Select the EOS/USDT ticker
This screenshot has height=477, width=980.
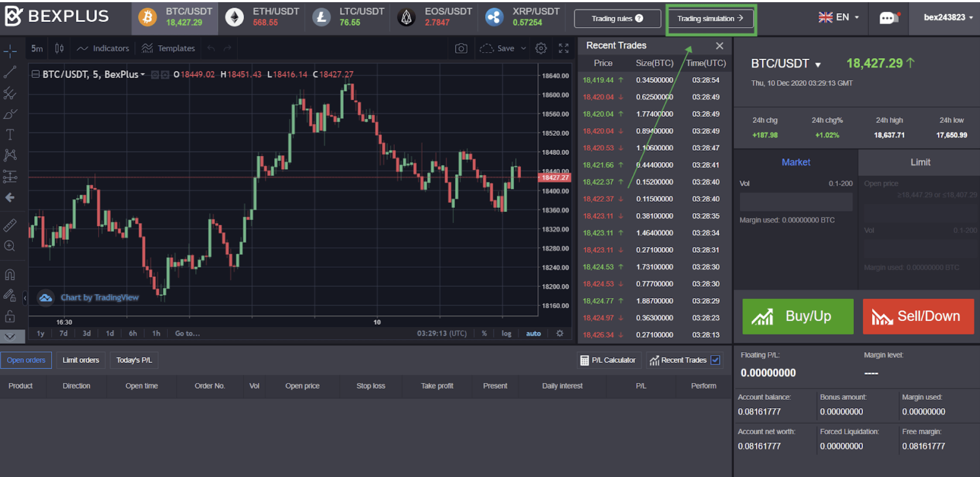coord(435,17)
